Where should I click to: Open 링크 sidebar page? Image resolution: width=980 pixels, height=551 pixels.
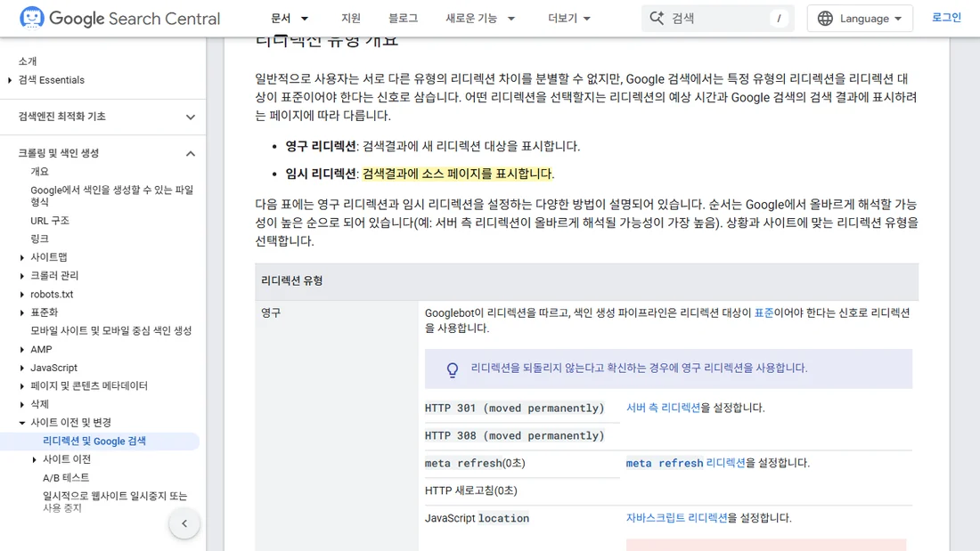click(39, 239)
